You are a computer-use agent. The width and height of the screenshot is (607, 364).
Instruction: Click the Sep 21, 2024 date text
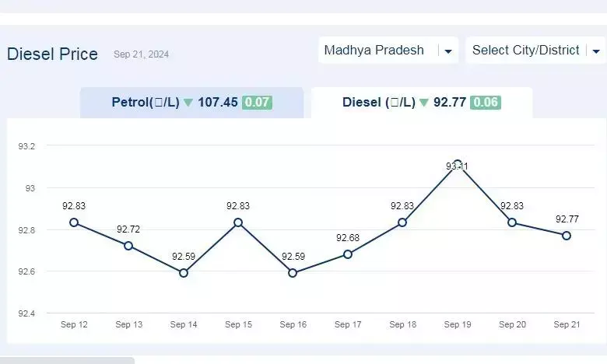(142, 54)
